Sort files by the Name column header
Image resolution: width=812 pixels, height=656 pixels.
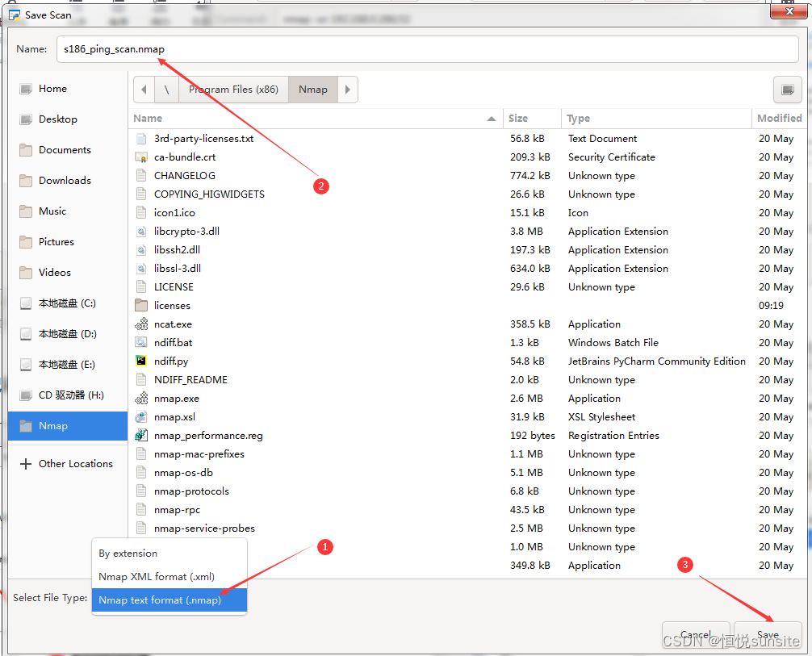coord(316,119)
